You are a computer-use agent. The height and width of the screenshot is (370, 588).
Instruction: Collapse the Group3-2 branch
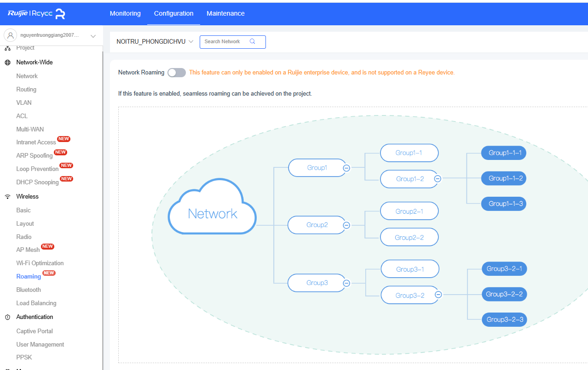click(438, 295)
